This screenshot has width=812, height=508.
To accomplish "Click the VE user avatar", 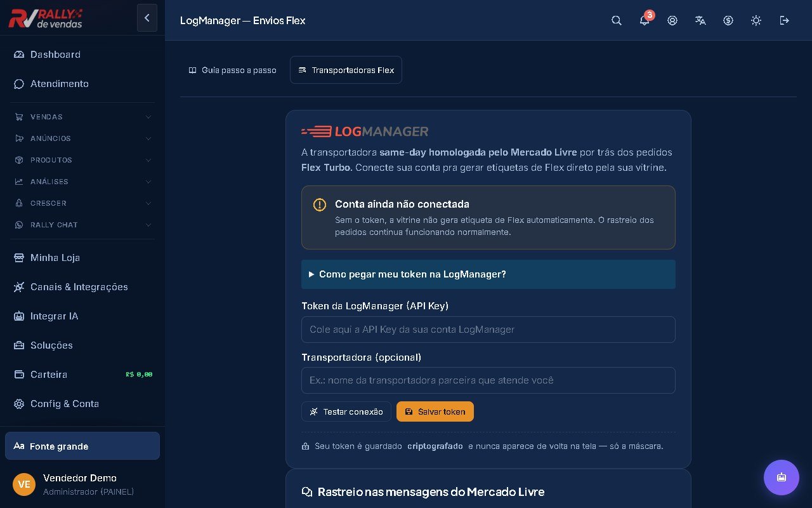I will click(x=24, y=485).
